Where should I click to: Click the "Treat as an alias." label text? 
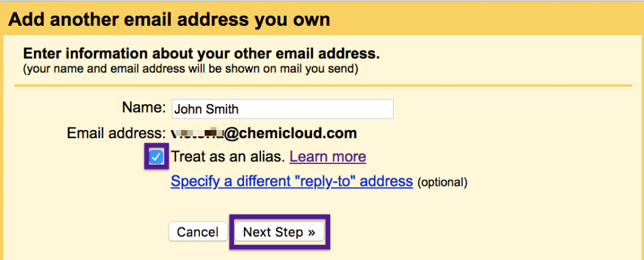click(x=228, y=156)
